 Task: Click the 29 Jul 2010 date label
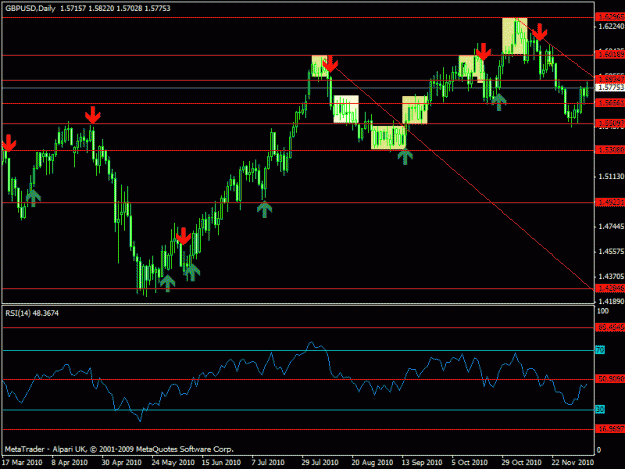[x=320, y=462]
